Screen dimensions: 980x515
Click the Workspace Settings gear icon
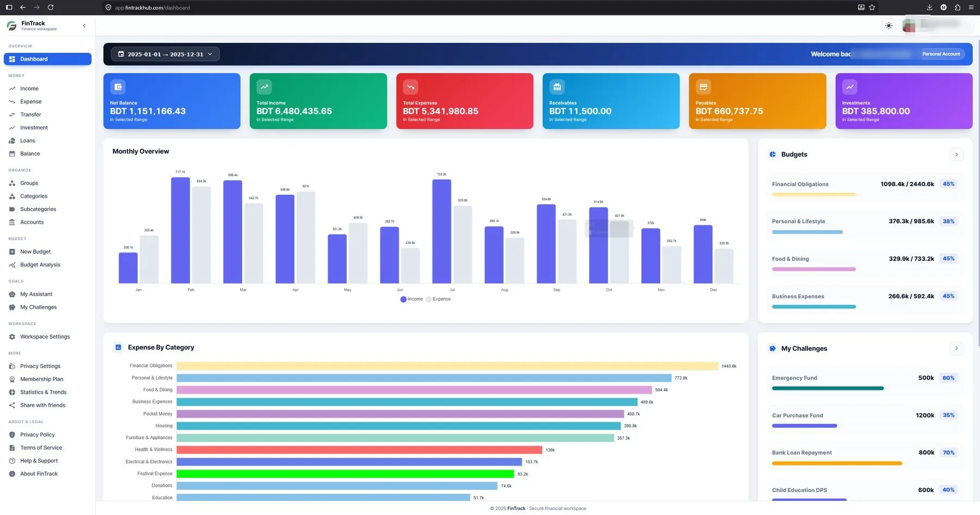point(12,336)
